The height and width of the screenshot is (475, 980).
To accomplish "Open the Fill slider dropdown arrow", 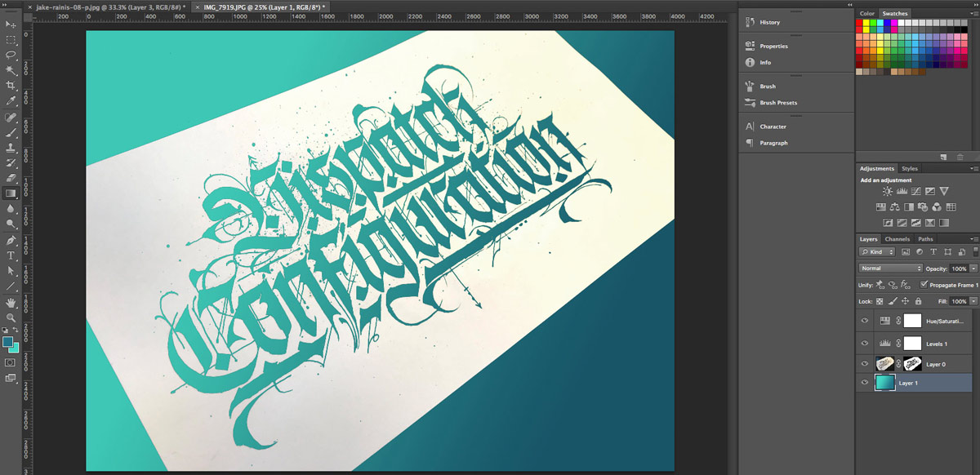I will (972, 301).
